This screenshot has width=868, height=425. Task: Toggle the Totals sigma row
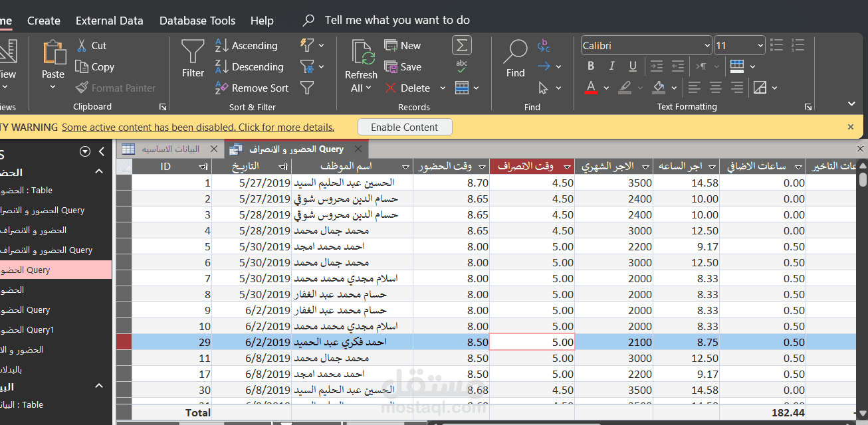click(x=462, y=46)
